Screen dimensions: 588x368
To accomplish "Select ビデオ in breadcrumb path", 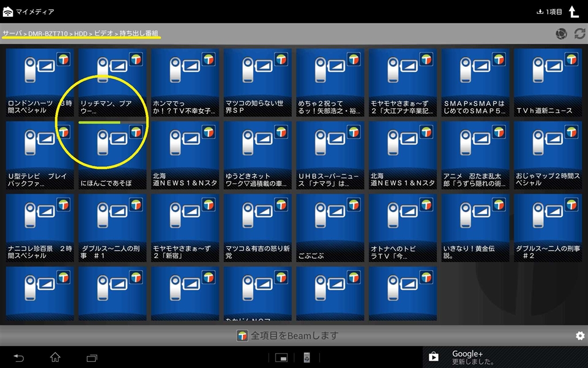I will coord(103,33).
